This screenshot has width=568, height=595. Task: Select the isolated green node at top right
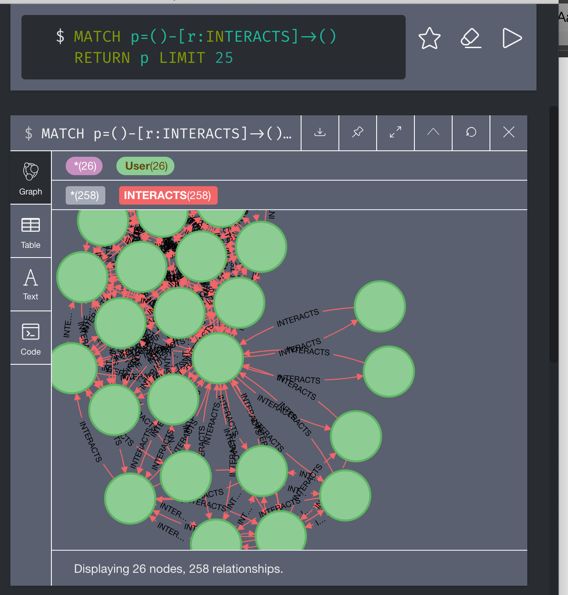pyautogui.click(x=379, y=307)
